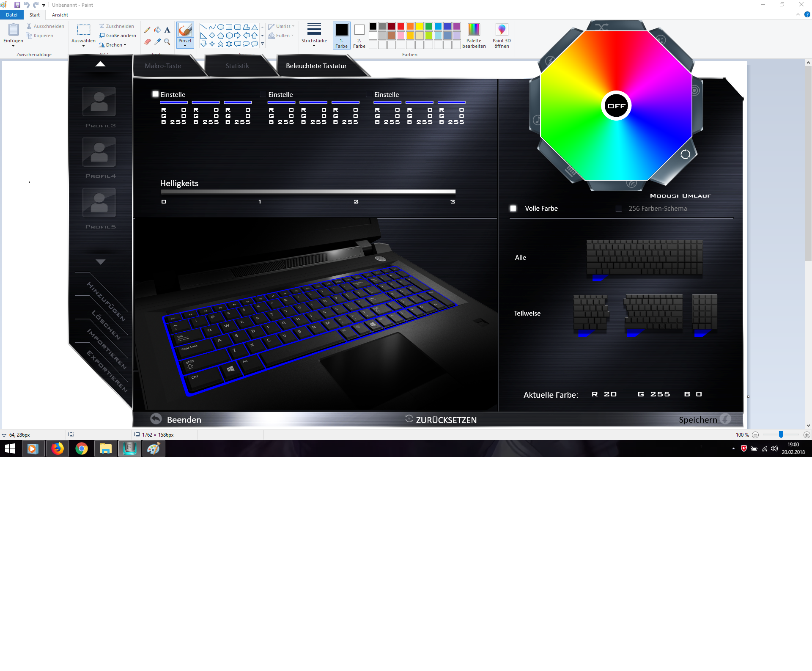Select the Color picker eyedropper tool
This screenshot has height=671, width=812.
pos(157,42)
